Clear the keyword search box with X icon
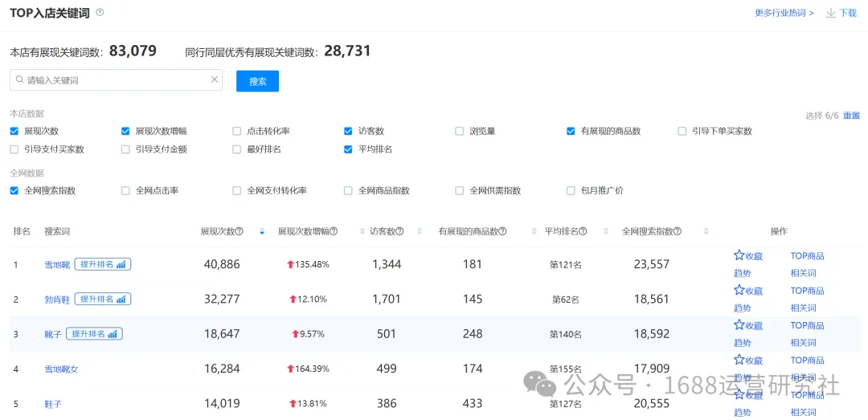The image size is (868, 420). click(x=215, y=80)
